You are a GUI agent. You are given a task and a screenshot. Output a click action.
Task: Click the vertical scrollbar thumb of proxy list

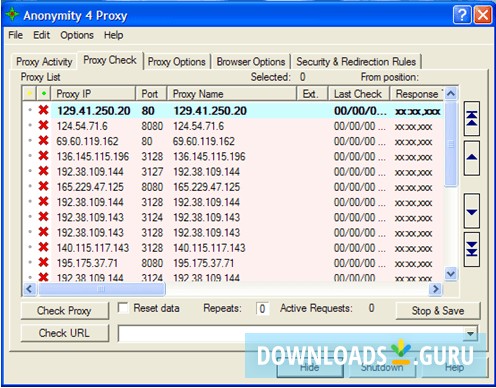(451, 144)
